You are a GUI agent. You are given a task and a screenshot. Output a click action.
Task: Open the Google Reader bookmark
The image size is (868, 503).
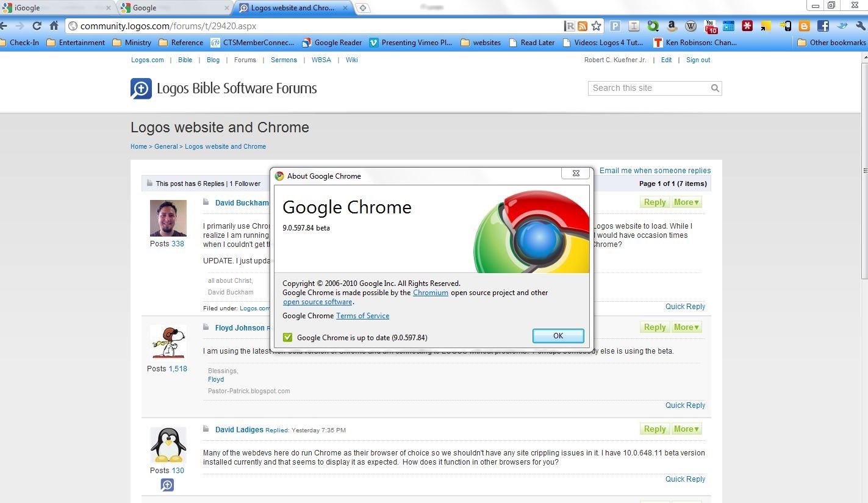coord(332,43)
